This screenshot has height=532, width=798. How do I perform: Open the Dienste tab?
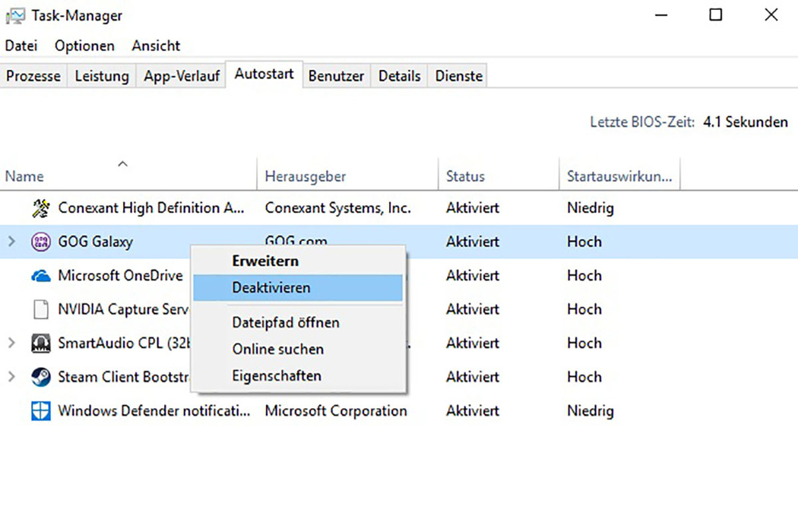458,76
